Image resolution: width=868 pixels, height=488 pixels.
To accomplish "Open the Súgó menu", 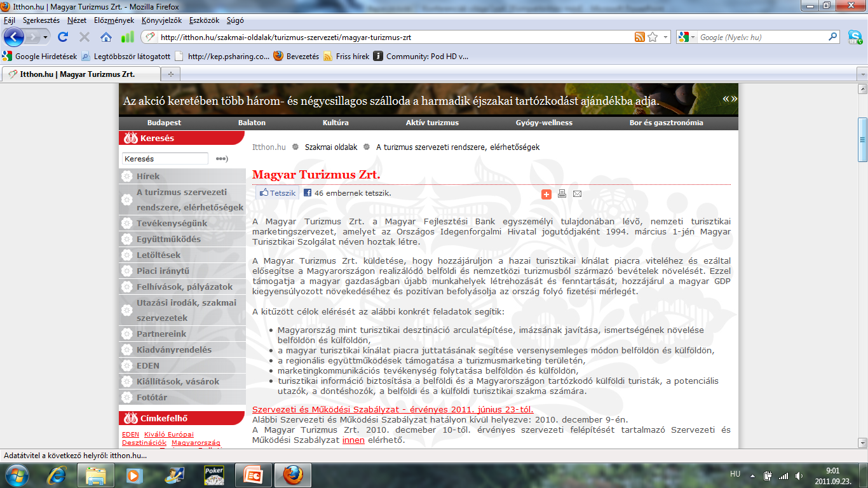I will 235,20.
